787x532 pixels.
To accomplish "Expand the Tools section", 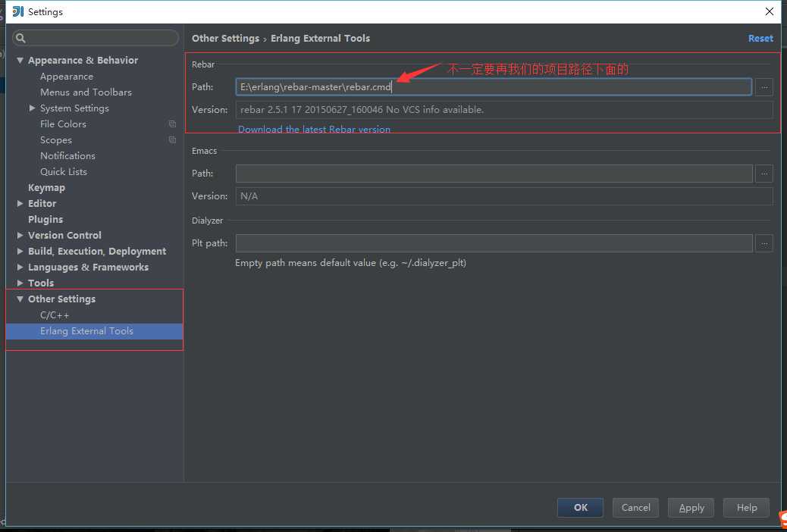I will [x=20, y=283].
